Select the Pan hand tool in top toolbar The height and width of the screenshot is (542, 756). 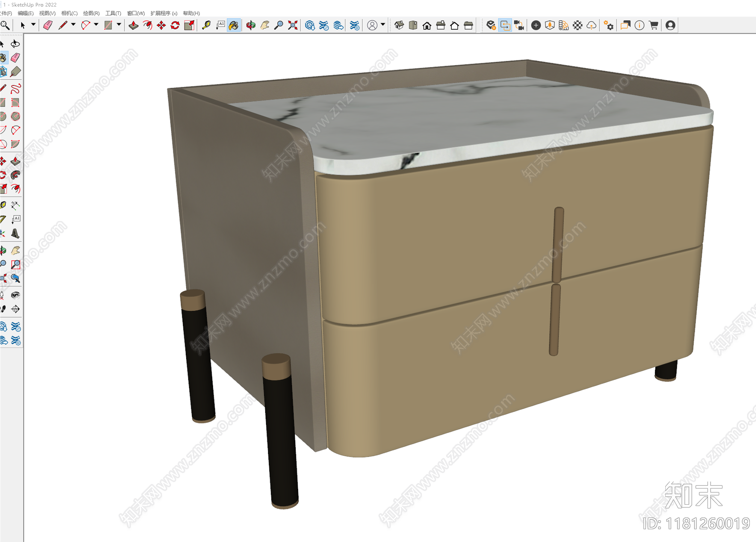click(x=265, y=25)
